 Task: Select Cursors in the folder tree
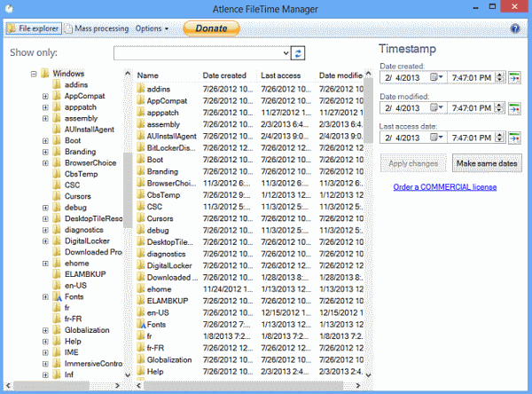(x=78, y=196)
